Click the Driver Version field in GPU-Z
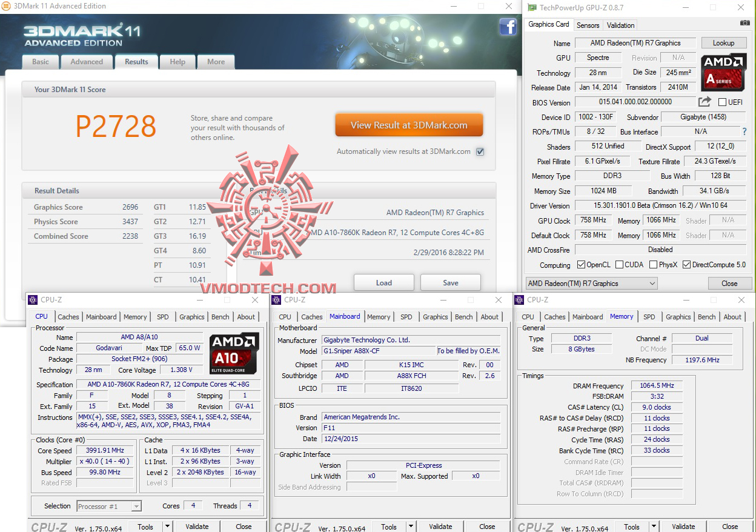This screenshot has height=532, width=756. point(660,205)
